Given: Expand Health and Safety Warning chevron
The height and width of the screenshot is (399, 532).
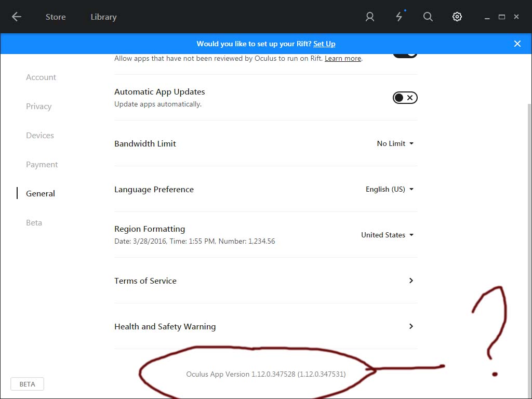Looking at the screenshot, I should [x=411, y=326].
